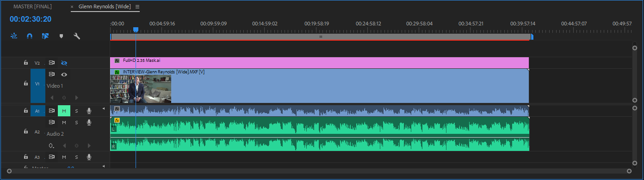Open timeline panel hamburger menu

coord(137,7)
